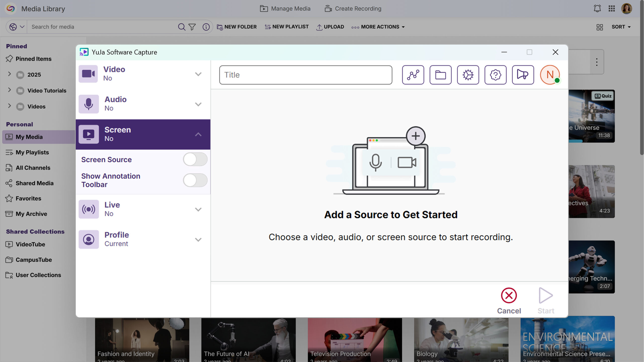
Task: Expand the Video section chevron
Action: (198, 74)
